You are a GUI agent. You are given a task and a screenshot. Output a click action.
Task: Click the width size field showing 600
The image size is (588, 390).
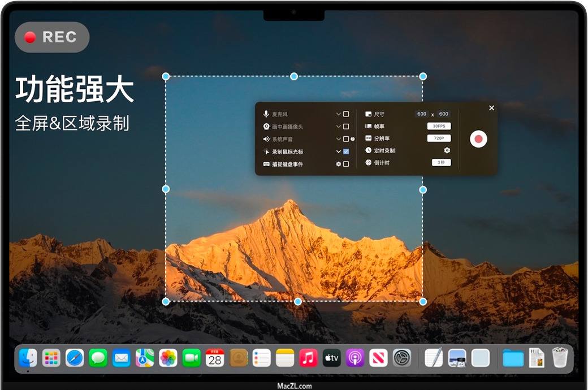(x=422, y=114)
